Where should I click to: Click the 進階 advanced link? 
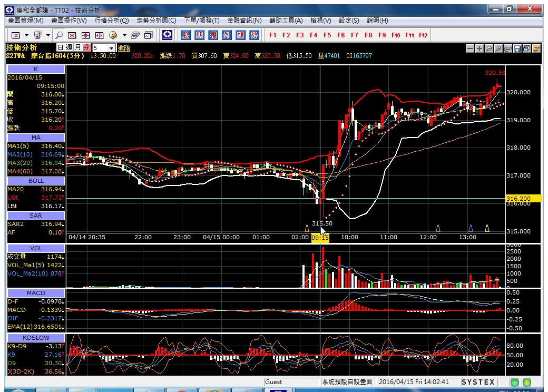coord(124,48)
